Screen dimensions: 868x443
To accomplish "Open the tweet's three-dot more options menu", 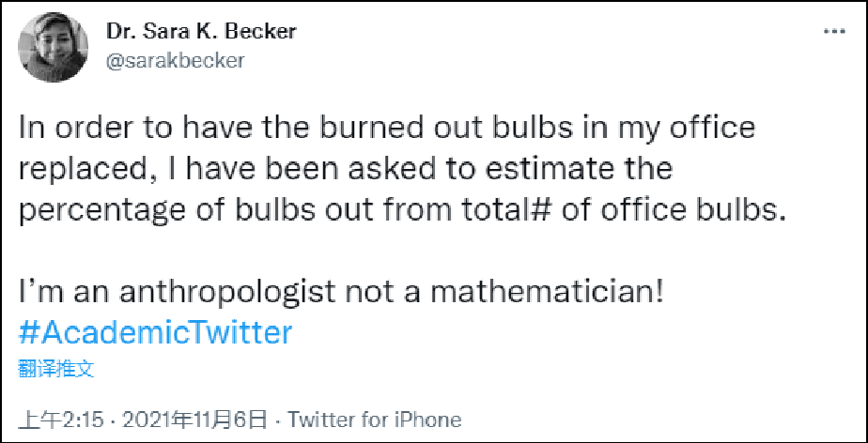I will coord(834,32).
